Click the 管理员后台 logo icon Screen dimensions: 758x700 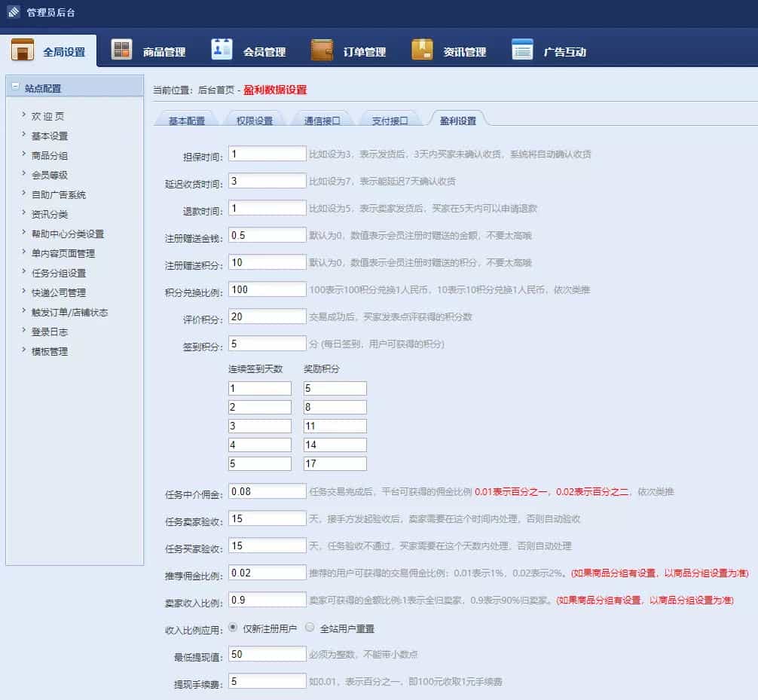coord(12,12)
